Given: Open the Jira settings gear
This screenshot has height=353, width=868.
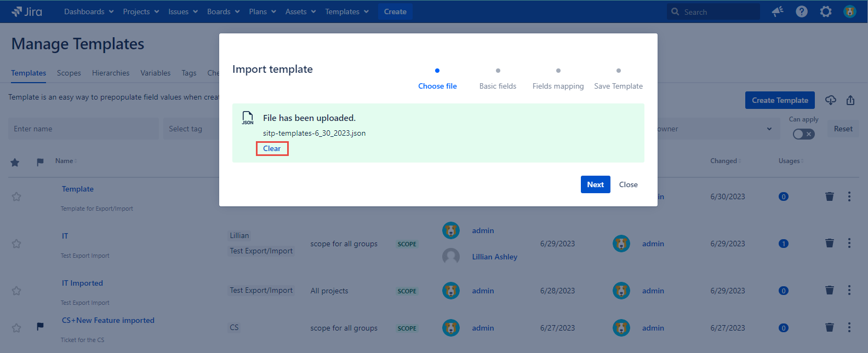Looking at the screenshot, I should coord(826,11).
